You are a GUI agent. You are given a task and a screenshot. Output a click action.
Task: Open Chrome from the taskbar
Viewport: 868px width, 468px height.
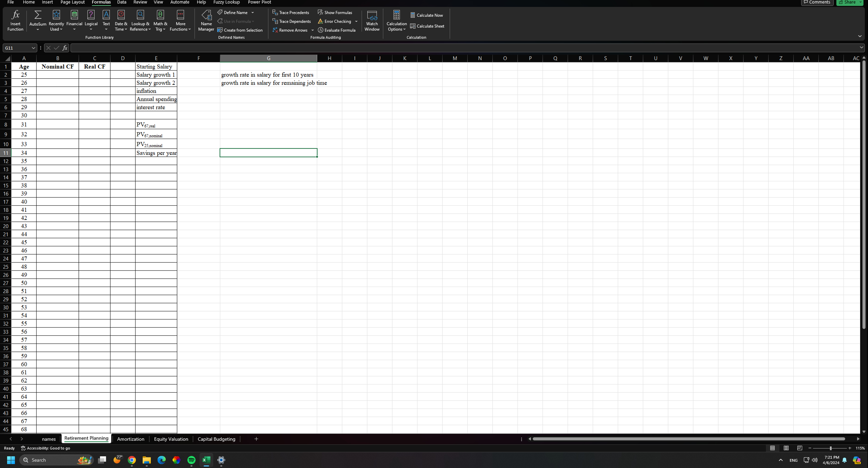(x=132, y=460)
